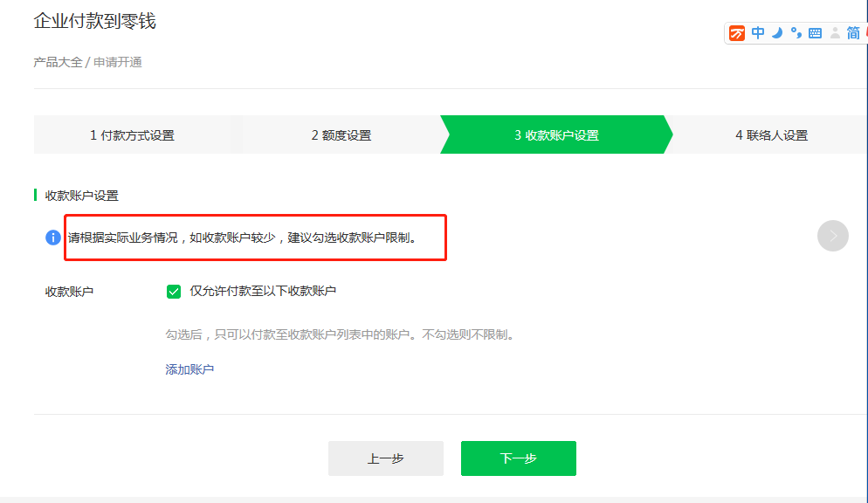This screenshot has height=503, width=868.
Task: Toggle simplified/traditional '简' icon
Action: (x=853, y=33)
